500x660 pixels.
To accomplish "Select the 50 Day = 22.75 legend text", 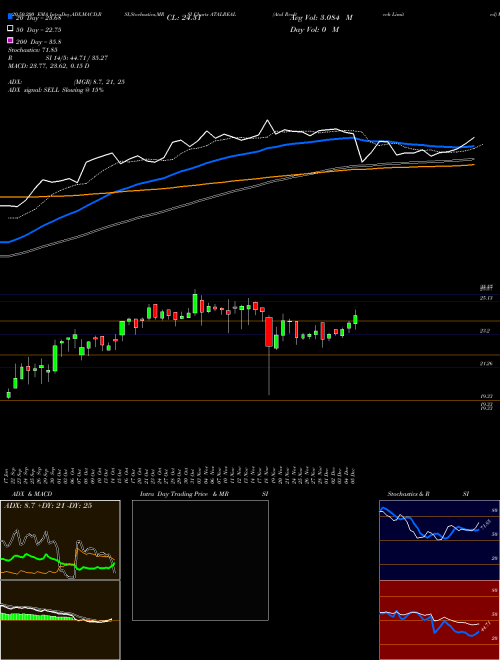I will (x=38, y=29).
